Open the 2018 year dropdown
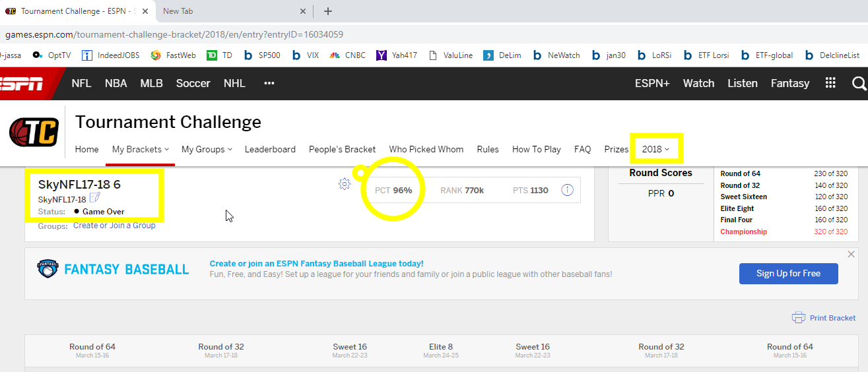 click(655, 149)
